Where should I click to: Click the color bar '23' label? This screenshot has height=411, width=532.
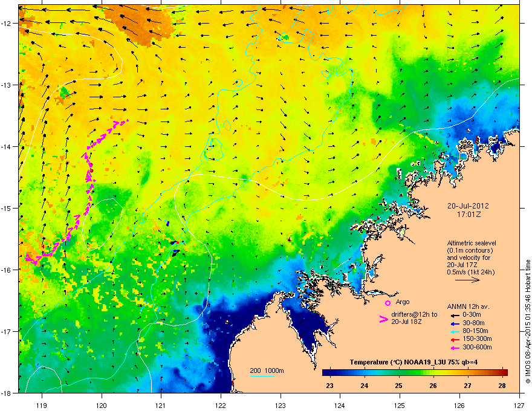coord(329,386)
